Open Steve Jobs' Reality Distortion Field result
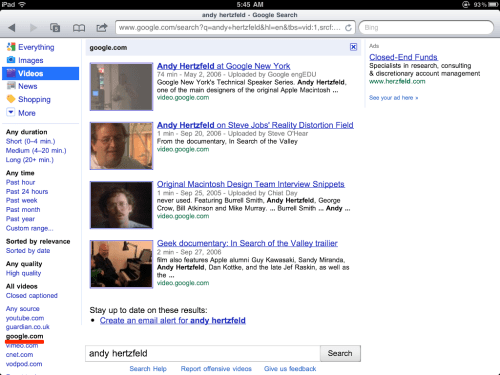The width and height of the screenshot is (500, 375). click(x=255, y=125)
